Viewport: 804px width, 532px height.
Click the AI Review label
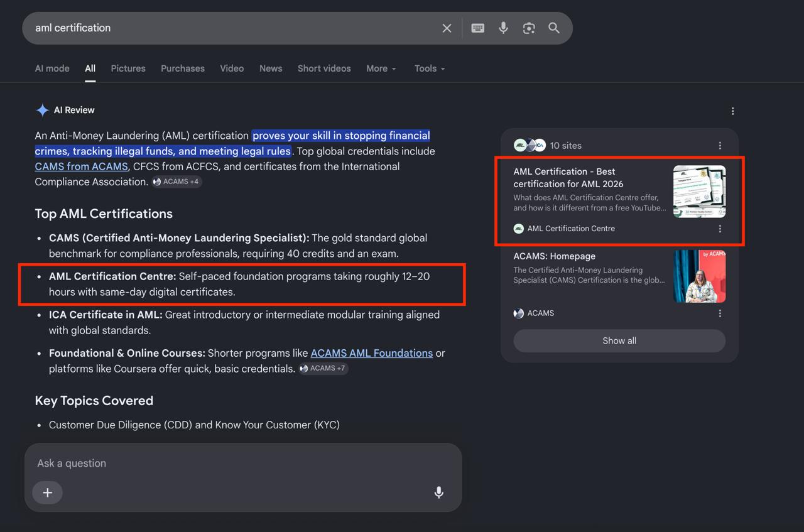(74, 110)
